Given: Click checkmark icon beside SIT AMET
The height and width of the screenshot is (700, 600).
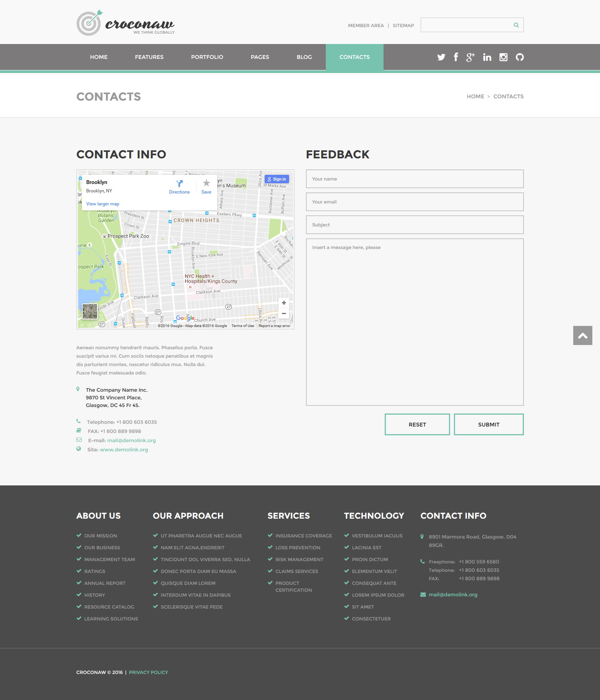Looking at the screenshot, I should (346, 607).
